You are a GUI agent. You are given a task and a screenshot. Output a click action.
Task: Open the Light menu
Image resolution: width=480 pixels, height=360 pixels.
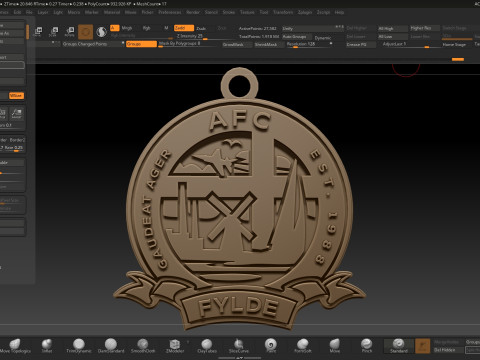coord(58,12)
